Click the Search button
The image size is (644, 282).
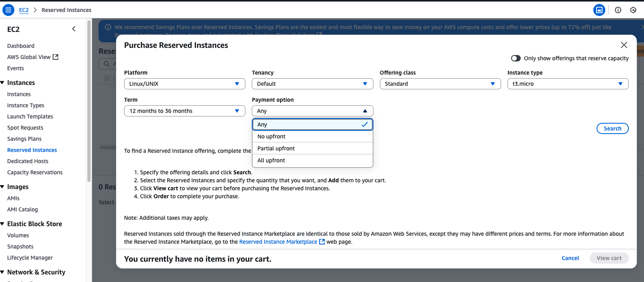click(x=612, y=128)
